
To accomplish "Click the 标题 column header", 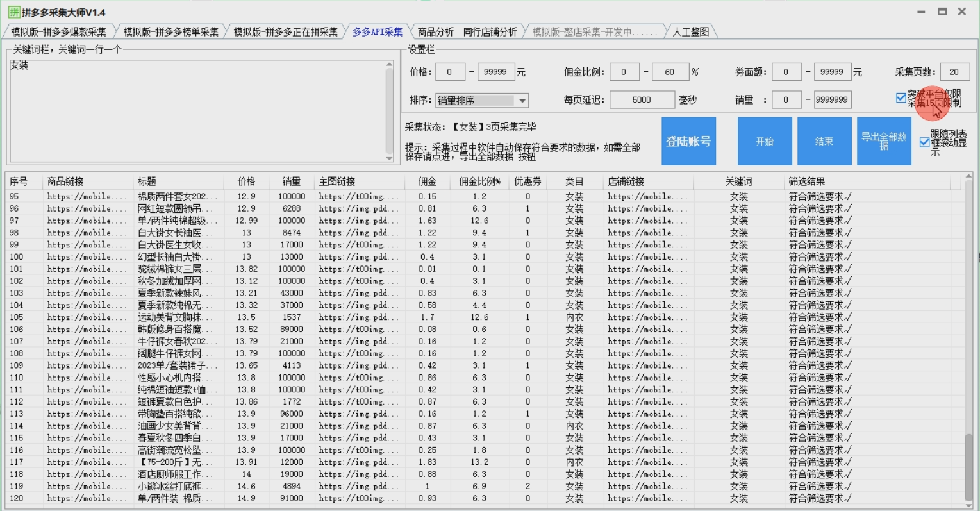I will [178, 181].
